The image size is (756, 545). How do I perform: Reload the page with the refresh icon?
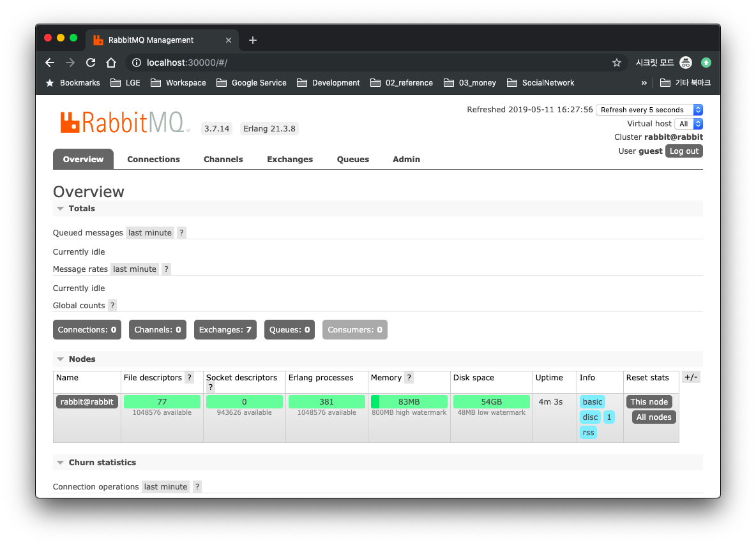[91, 63]
